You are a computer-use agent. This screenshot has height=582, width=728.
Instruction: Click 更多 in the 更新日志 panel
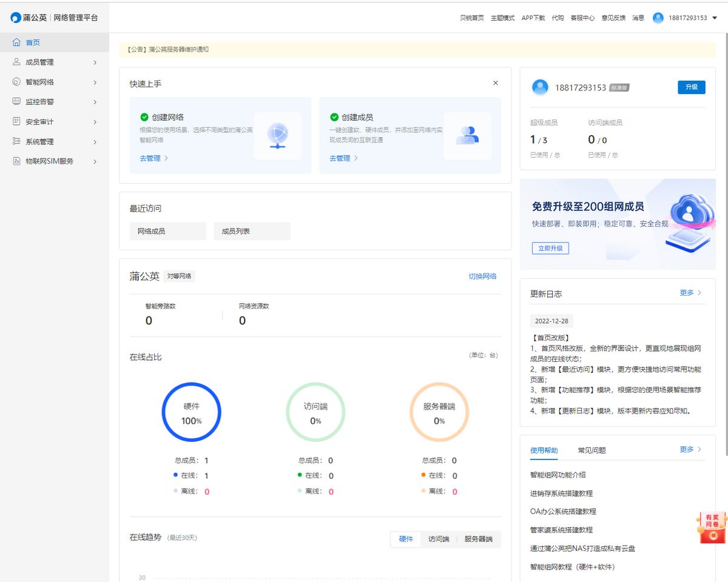click(x=690, y=293)
